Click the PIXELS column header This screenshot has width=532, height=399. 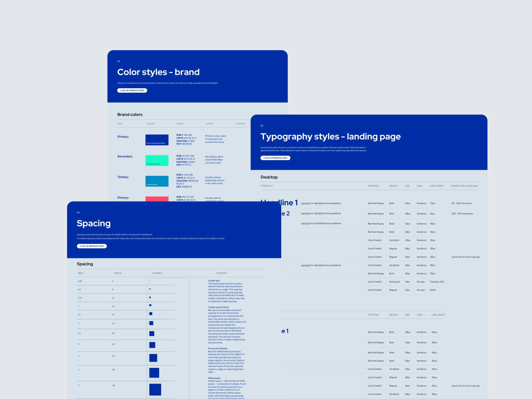(118, 273)
